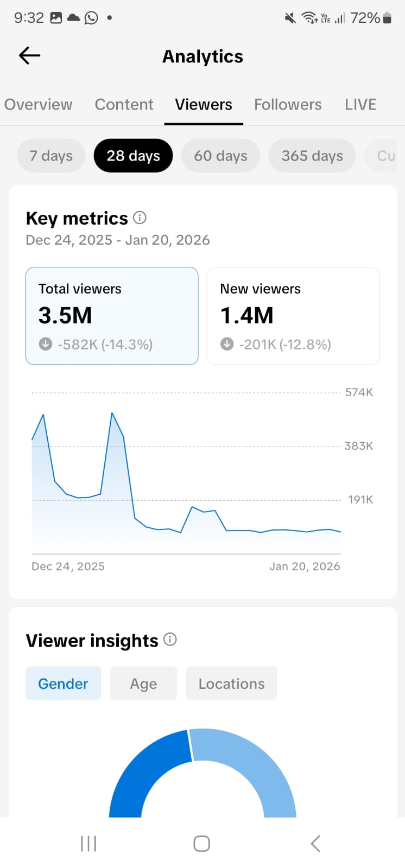Open the Followers tab
The image size is (405, 868).
click(x=288, y=105)
